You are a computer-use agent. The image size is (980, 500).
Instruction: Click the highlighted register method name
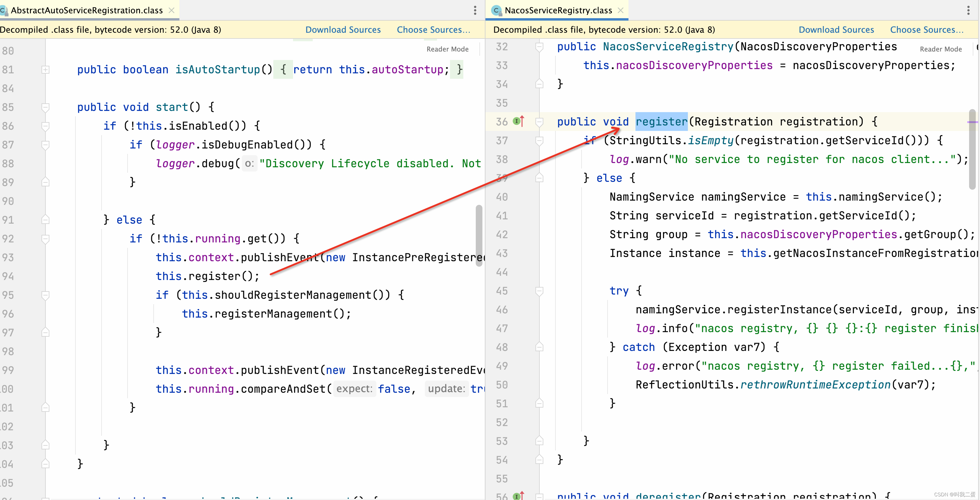point(661,122)
